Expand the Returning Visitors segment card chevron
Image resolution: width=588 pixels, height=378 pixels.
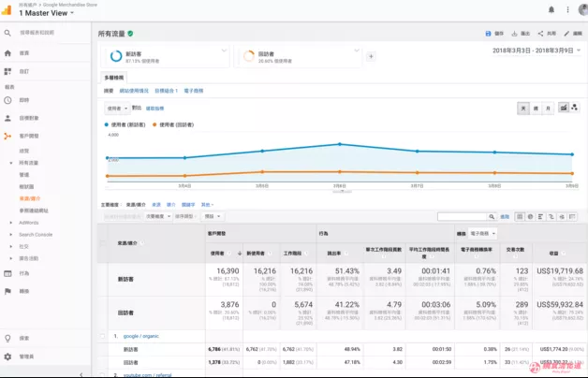click(x=357, y=51)
